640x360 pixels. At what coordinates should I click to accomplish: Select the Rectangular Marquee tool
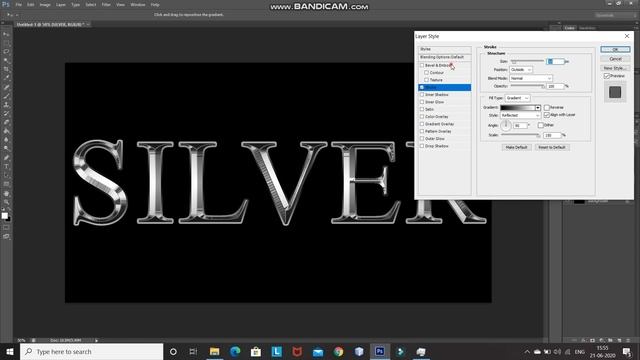tap(6, 43)
